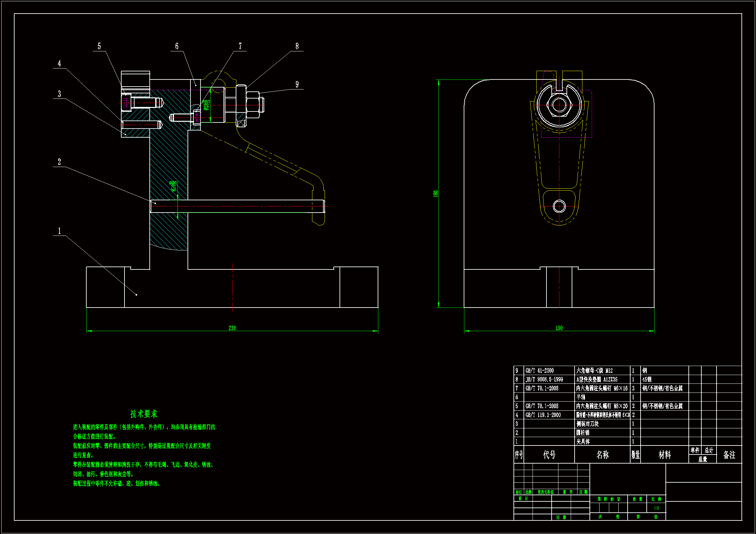Click part balloon number 7
Image resolution: width=756 pixels, height=534 pixels.
240,47
